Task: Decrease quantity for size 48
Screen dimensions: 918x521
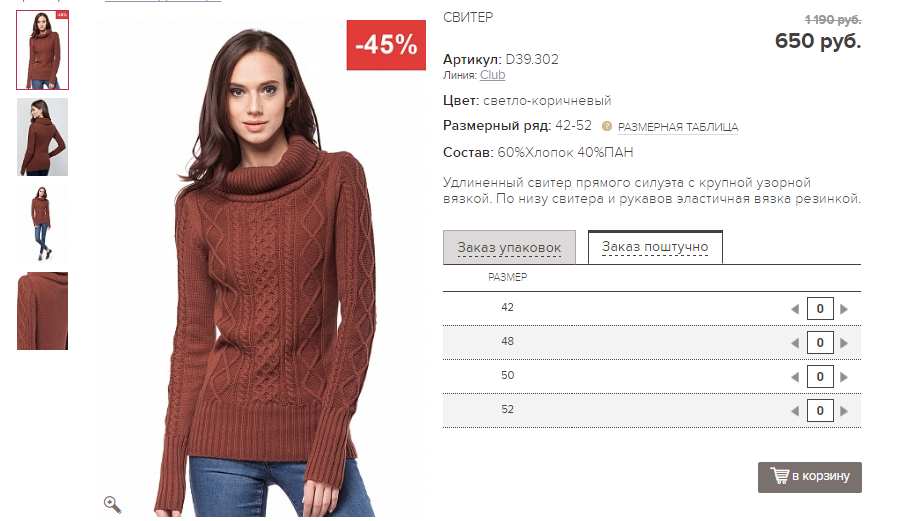Action: (794, 343)
